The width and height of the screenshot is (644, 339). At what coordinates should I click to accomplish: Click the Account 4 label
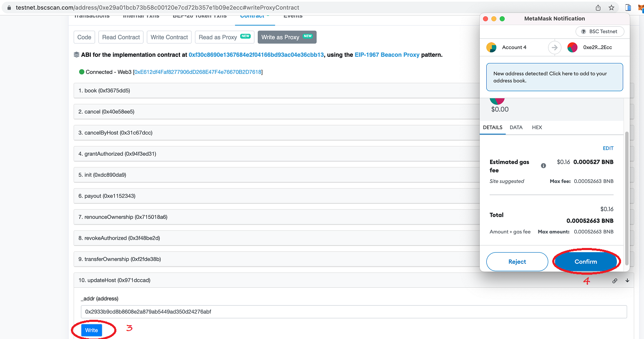click(514, 48)
